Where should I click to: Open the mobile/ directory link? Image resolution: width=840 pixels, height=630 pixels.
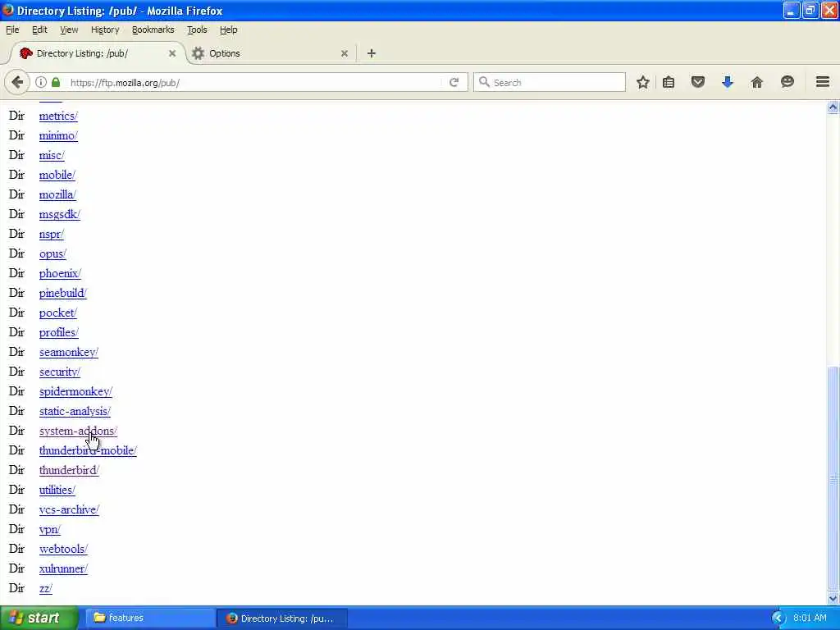[57, 175]
